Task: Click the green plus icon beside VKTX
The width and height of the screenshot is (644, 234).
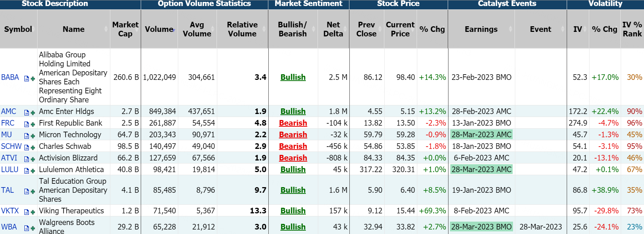Action: click(33, 212)
